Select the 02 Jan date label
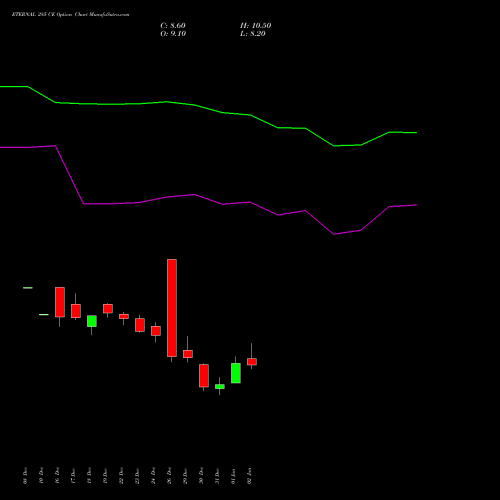The width and height of the screenshot is (500, 500). tap(249, 476)
